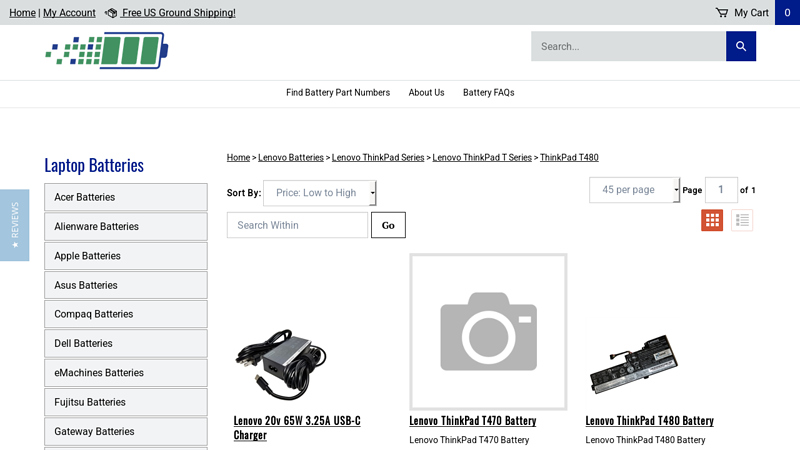The height and width of the screenshot is (450, 800).
Task: Click the shipping truck icon
Action: coord(111,13)
